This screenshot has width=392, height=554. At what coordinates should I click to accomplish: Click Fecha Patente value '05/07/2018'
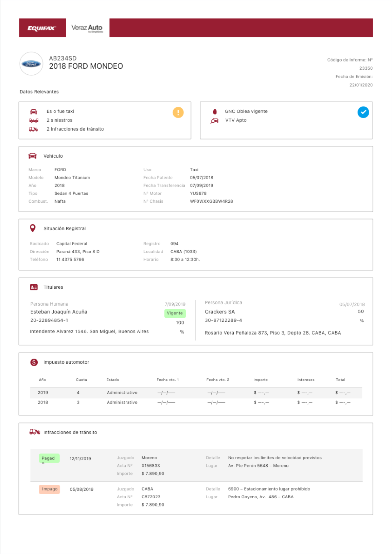201,178
